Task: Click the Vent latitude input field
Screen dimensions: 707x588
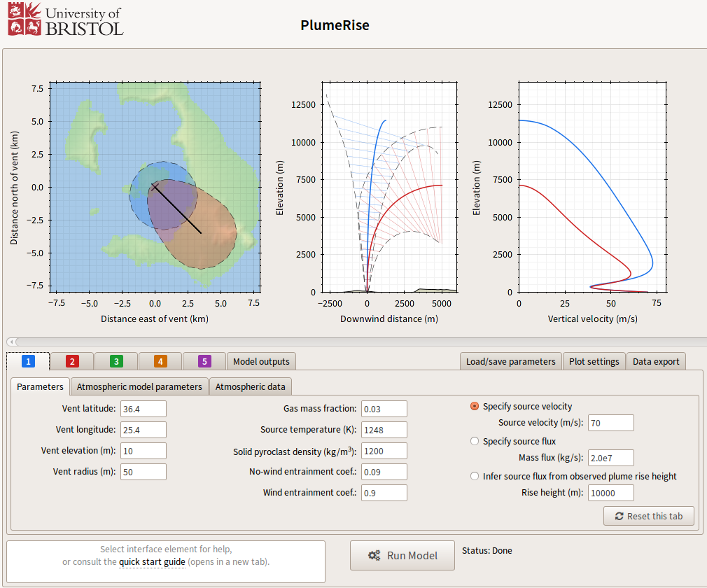Action: 143,409
